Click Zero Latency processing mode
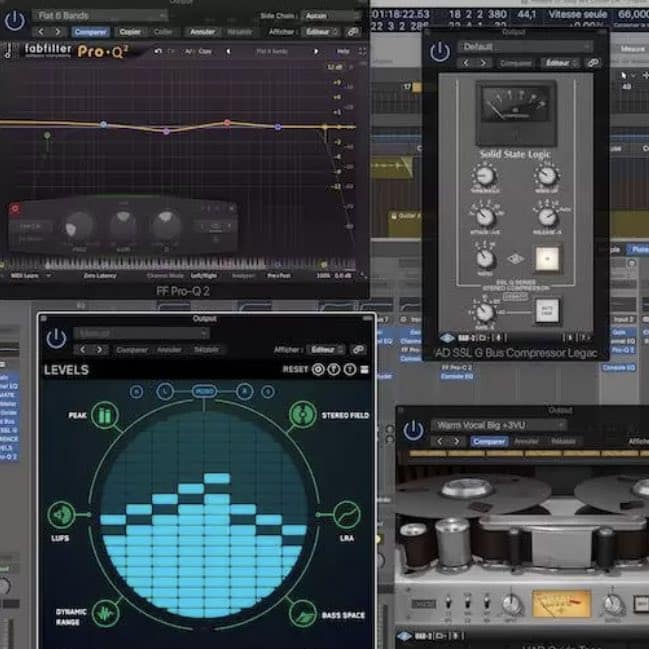This screenshot has width=649, height=649. 100,276
